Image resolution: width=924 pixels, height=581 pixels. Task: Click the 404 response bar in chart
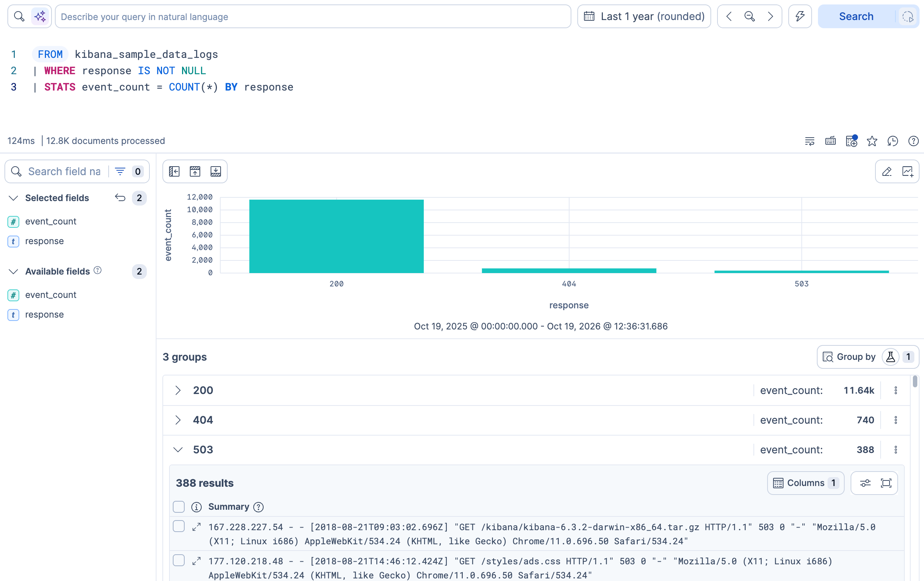[569, 271]
